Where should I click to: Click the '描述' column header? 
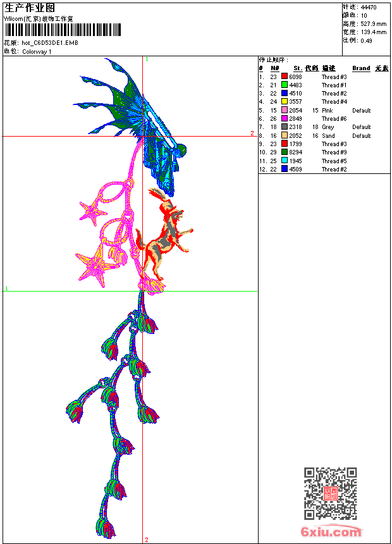pyautogui.click(x=329, y=68)
